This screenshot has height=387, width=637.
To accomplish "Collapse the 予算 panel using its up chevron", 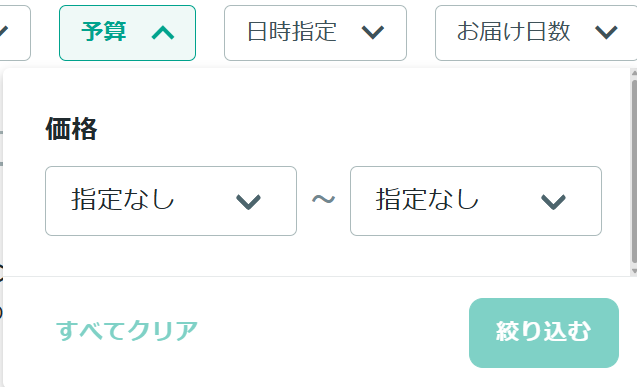I will click(x=163, y=32).
